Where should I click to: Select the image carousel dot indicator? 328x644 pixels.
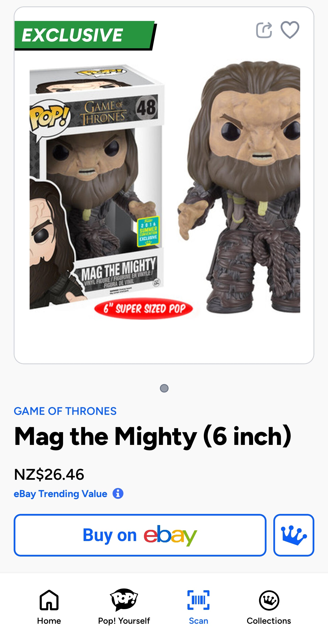click(164, 388)
